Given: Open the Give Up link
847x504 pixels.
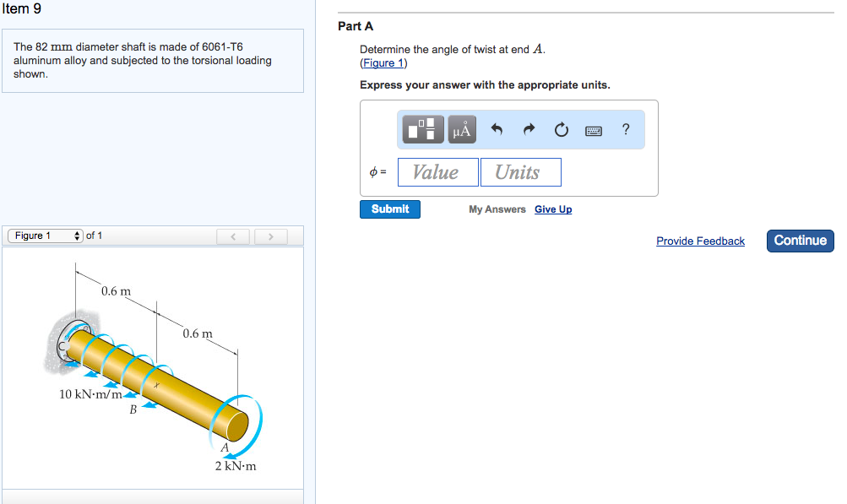Looking at the screenshot, I should coord(553,209).
